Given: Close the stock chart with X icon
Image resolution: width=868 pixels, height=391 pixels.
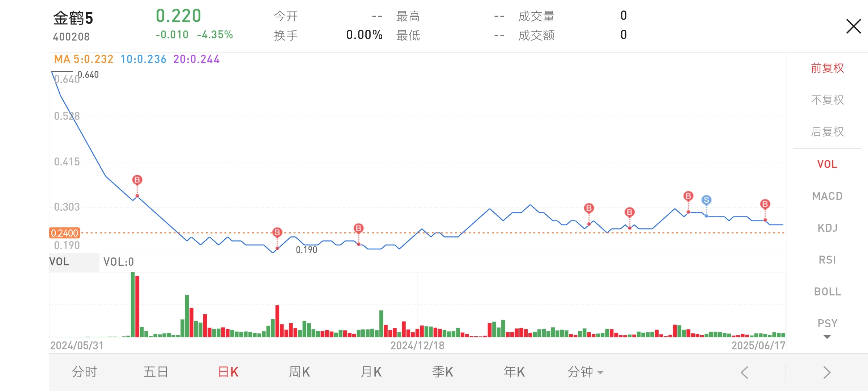Looking at the screenshot, I should pos(854,26).
